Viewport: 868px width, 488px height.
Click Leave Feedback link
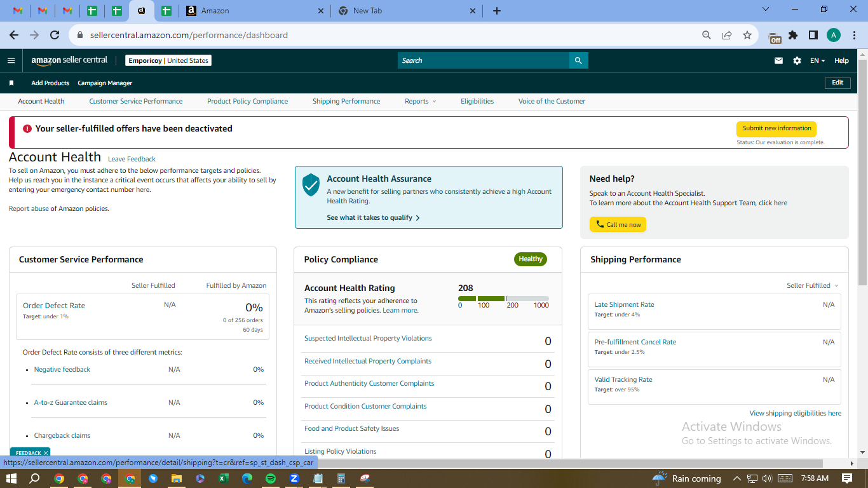pyautogui.click(x=132, y=159)
